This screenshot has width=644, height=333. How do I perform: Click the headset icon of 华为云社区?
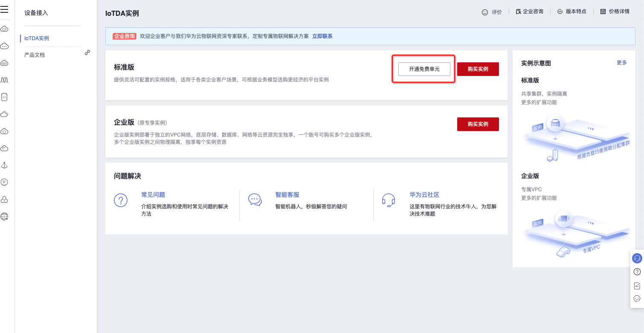pyautogui.click(x=389, y=200)
